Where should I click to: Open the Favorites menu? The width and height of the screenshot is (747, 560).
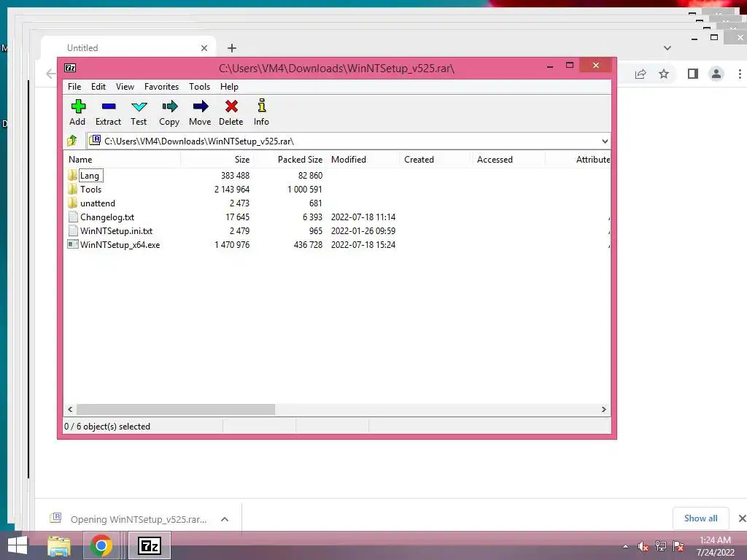(x=161, y=87)
